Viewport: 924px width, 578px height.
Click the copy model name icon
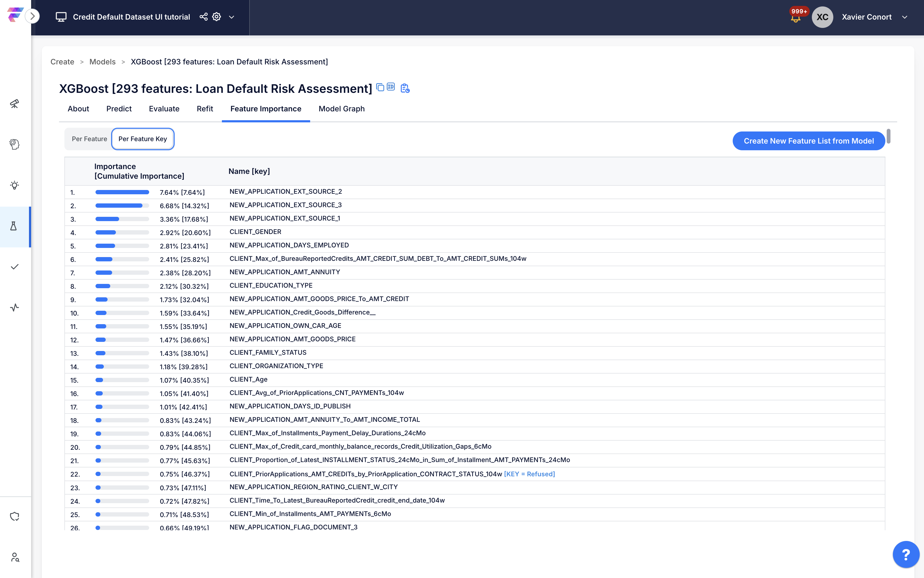(380, 87)
